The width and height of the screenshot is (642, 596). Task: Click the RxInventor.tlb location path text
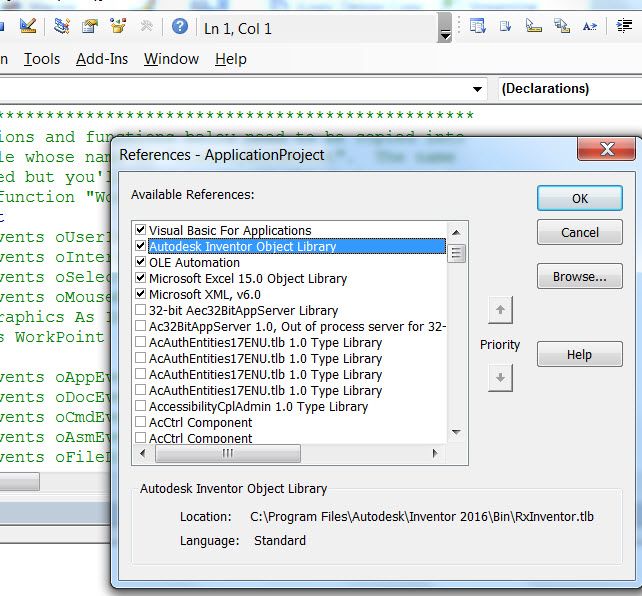click(422, 517)
